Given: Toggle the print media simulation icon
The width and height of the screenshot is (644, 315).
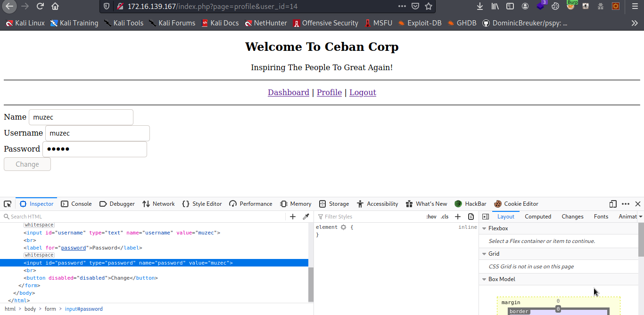Looking at the screenshot, I should [x=471, y=217].
